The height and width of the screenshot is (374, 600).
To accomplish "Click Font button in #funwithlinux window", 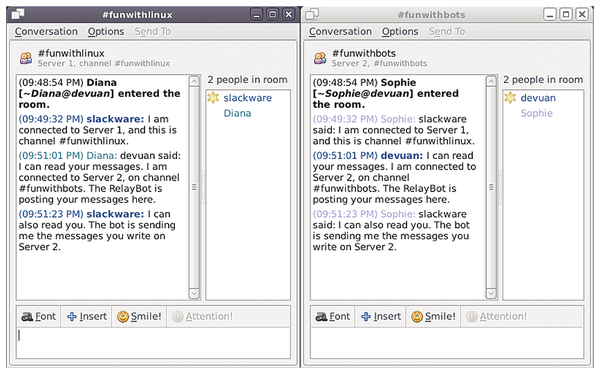I will (39, 317).
